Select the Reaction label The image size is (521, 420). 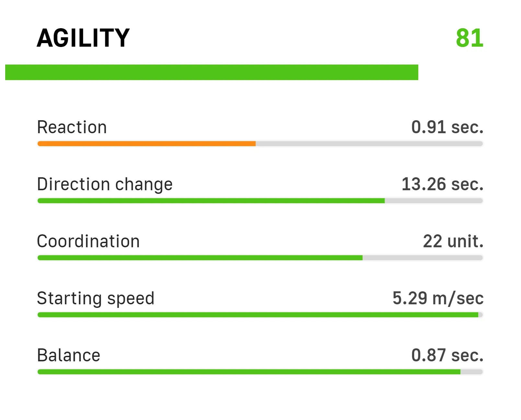click(72, 127)
